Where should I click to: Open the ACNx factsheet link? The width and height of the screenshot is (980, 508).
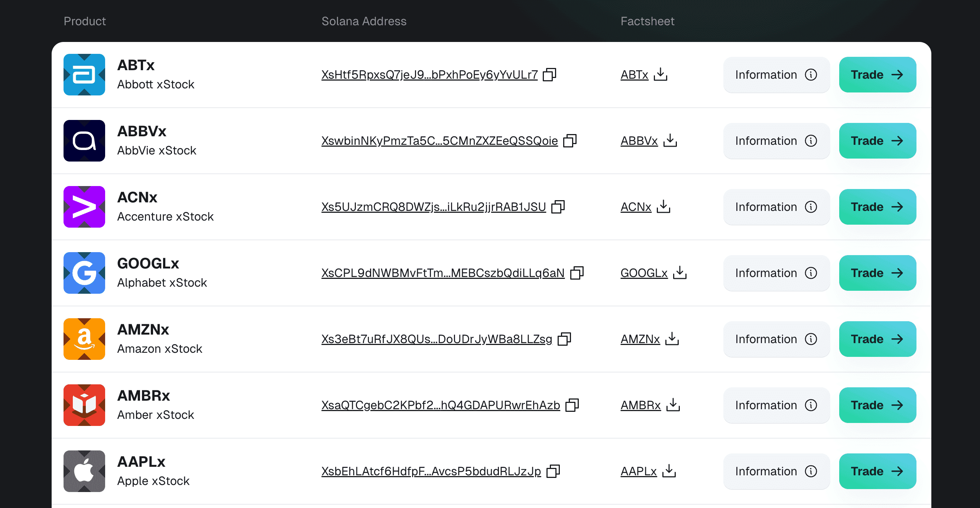636,207
